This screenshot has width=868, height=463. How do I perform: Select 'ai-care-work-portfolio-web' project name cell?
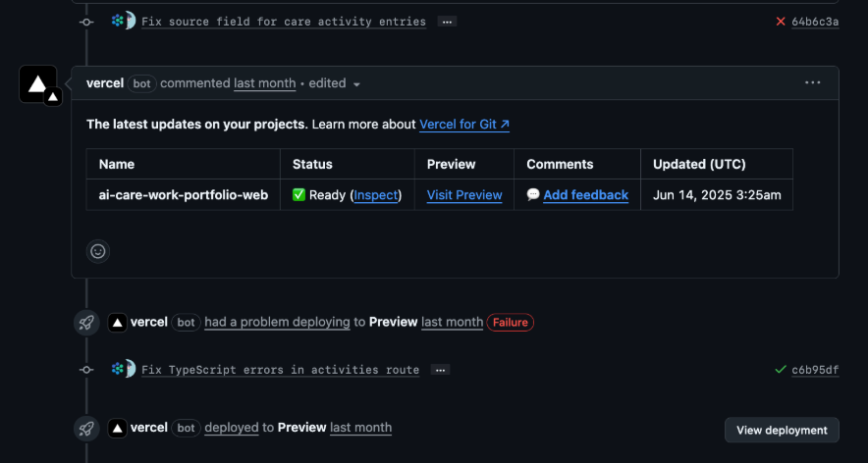click(x=184, y=194)
